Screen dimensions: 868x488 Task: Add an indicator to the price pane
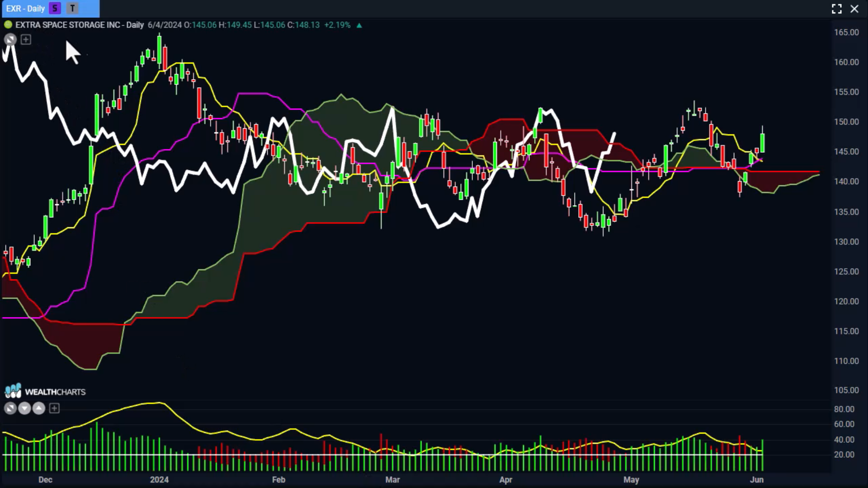(26, 40)
